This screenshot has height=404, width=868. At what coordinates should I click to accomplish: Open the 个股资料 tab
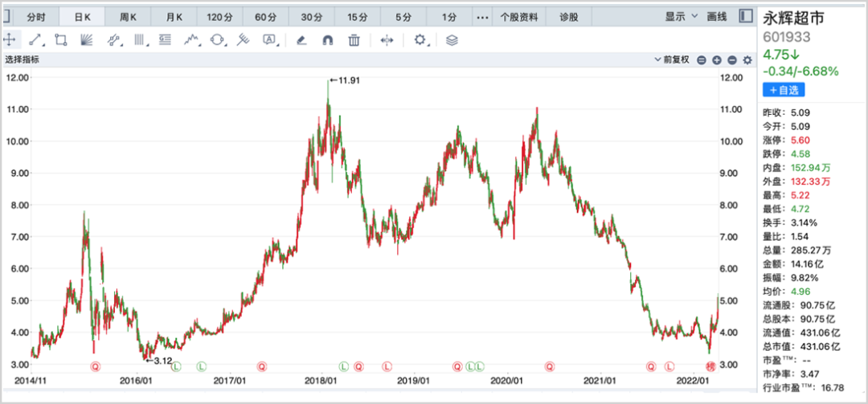point(518,17)
